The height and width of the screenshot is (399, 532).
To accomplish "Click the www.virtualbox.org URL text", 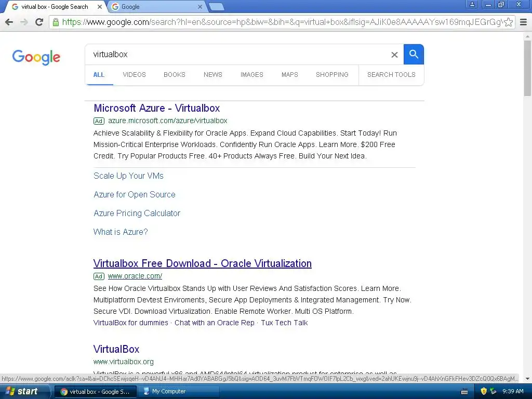I will pyautogui.click(x=124, y=362).
